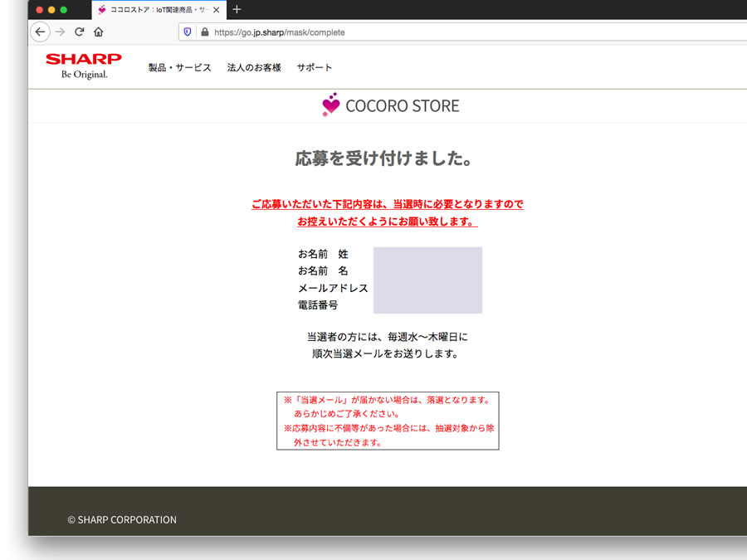Click the 応募を受け付けました heading
The width and height of the screenshot is (747, 560).
384,158
